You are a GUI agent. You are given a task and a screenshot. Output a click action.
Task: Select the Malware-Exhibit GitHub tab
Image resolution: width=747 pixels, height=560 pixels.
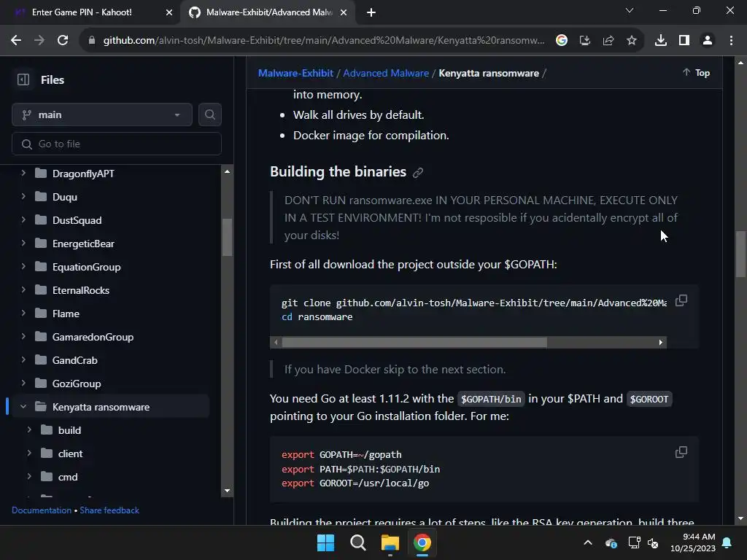(x=267, y=12)
